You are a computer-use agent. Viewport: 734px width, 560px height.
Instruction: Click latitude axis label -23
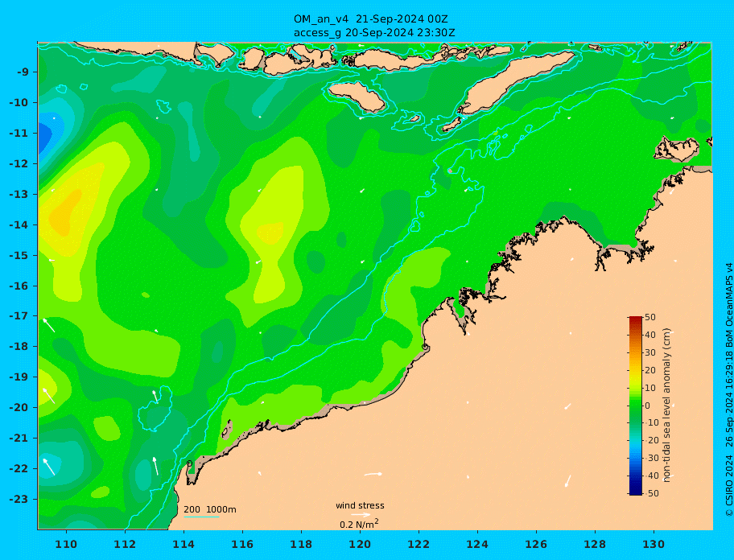coord(19,499)
